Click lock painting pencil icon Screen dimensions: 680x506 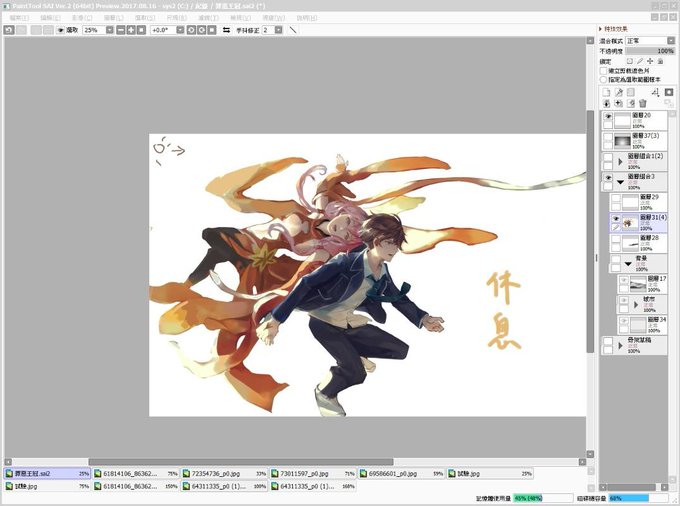pos(640,61)
